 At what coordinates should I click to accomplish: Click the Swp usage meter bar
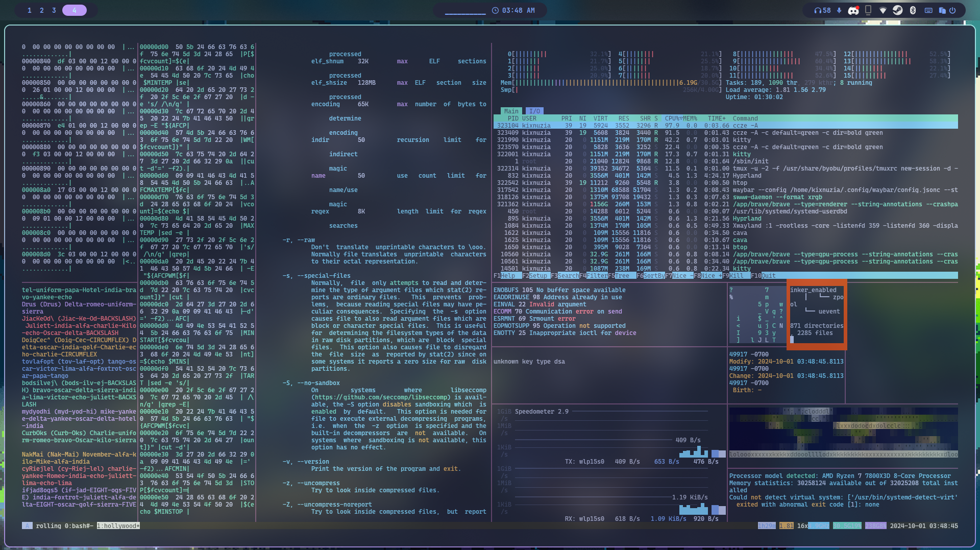pyautogui.click(x=611, y=90)
